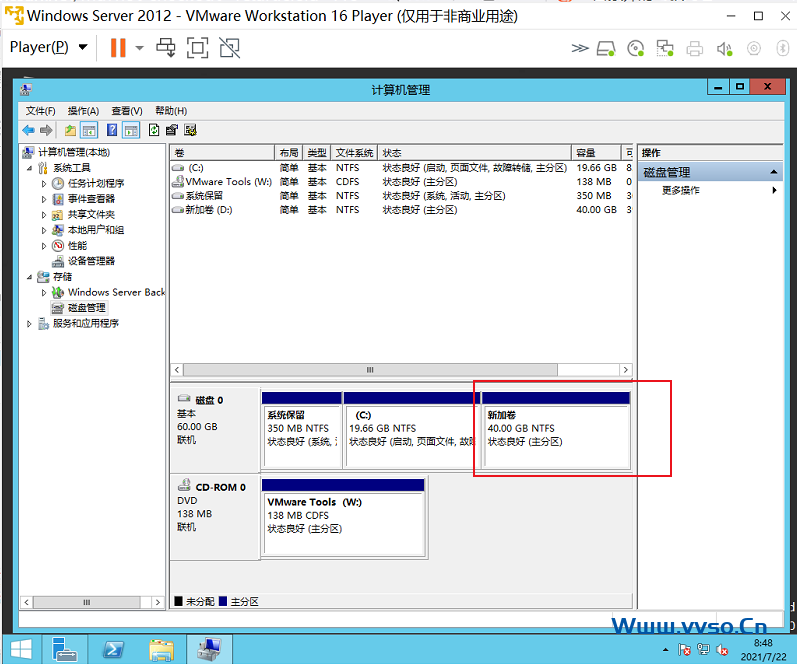Open the 查看(V) menu
Viewport: 797px width, 664px height.
(127, 111)
